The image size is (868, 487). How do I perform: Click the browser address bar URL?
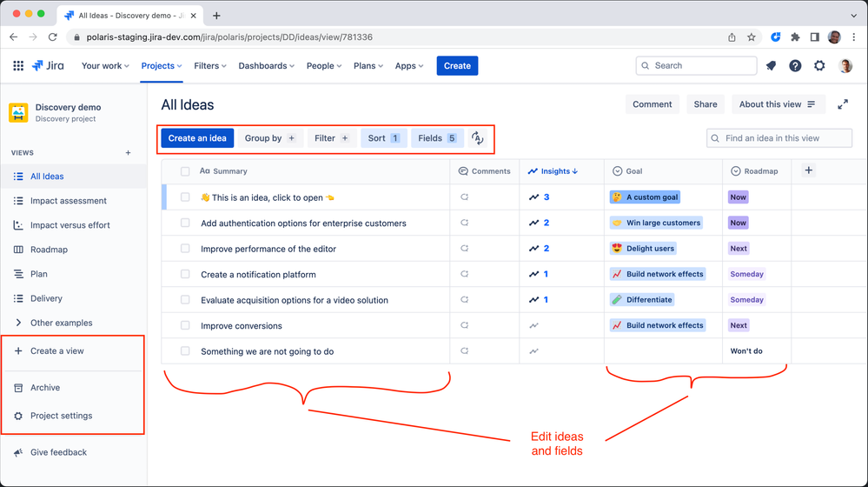pyautogui.click(x=229, y=37)
